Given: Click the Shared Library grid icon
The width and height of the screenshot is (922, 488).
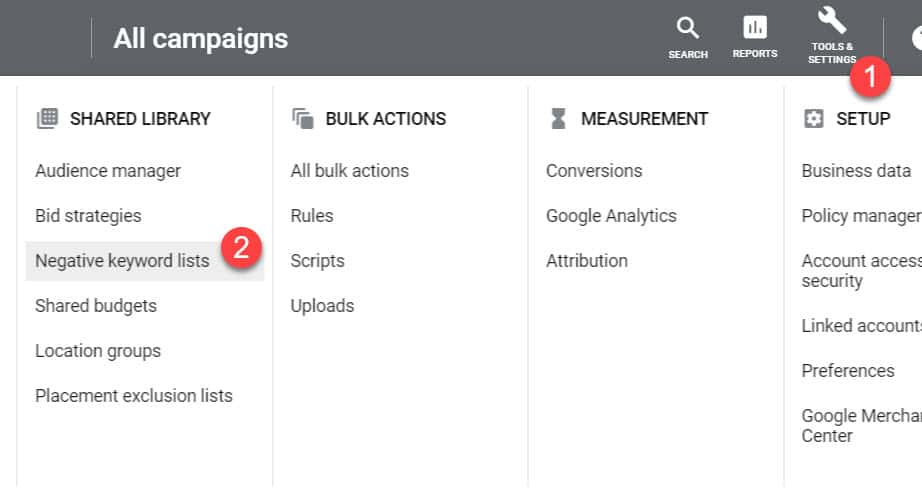Looking at the screenshot, I should (47, 118).
